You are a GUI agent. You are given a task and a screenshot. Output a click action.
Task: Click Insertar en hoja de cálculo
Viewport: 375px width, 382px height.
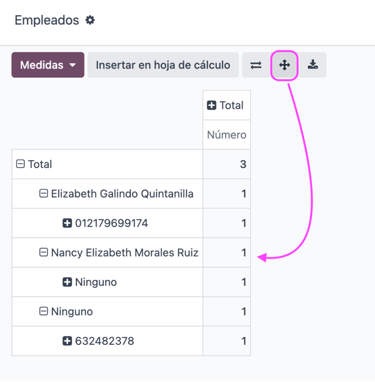(163, 65)
